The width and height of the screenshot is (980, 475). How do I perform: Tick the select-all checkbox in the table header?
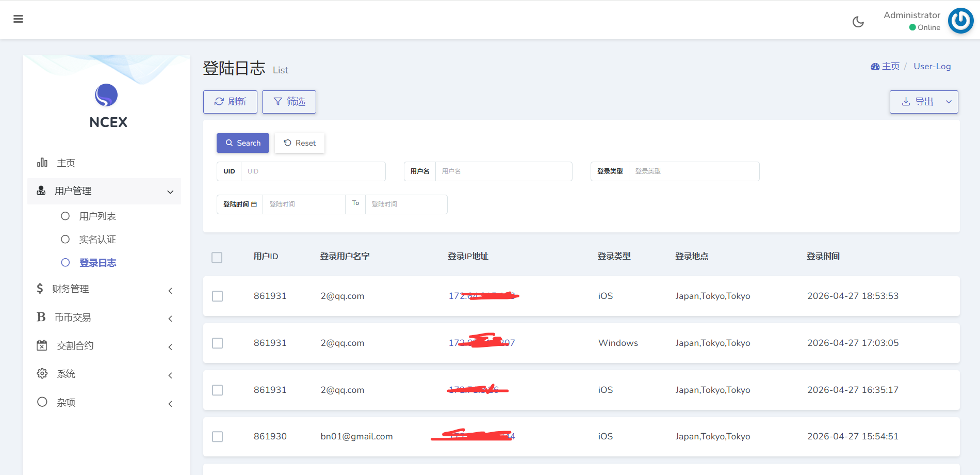click(x=217, y=257)
